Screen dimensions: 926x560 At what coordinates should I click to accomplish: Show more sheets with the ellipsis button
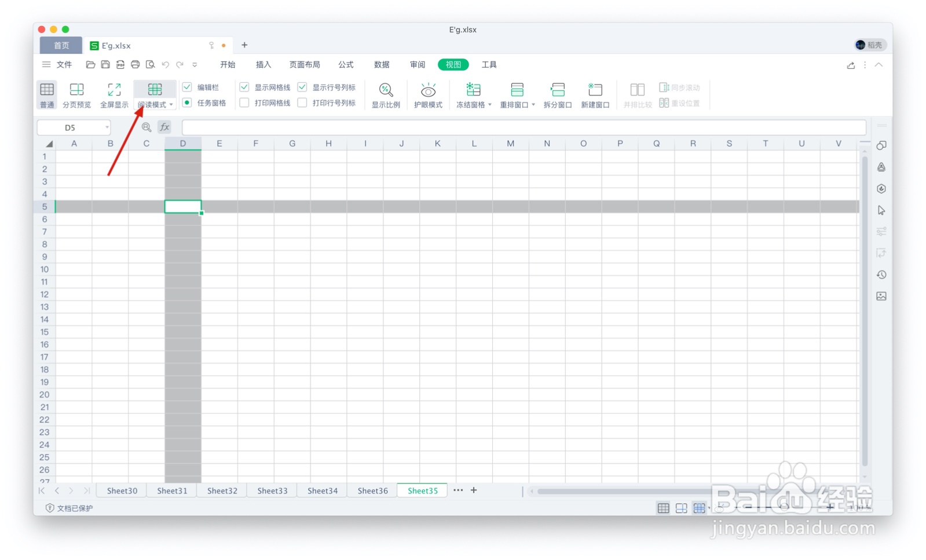(458, 490)
